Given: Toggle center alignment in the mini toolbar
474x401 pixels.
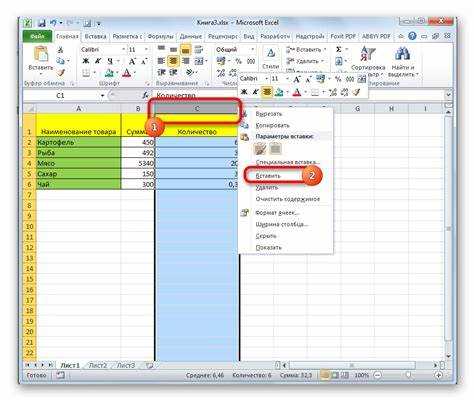Looking at the screenshot, I should (267, 92).
